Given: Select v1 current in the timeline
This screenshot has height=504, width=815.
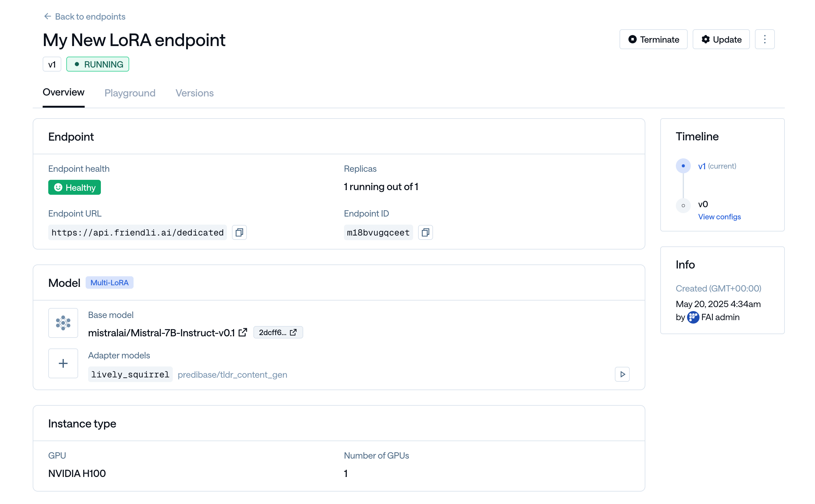Looking at the screenshot, I should click(717, 166).
